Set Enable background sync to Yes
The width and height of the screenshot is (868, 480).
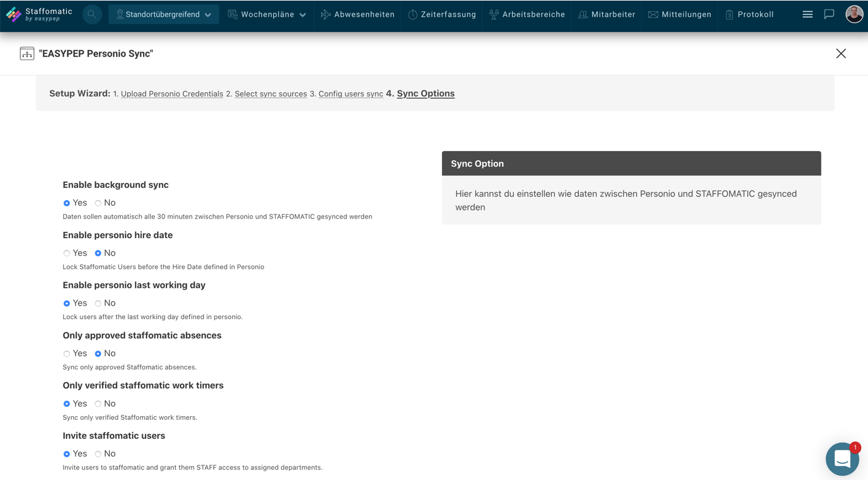[x=67, y=203]
